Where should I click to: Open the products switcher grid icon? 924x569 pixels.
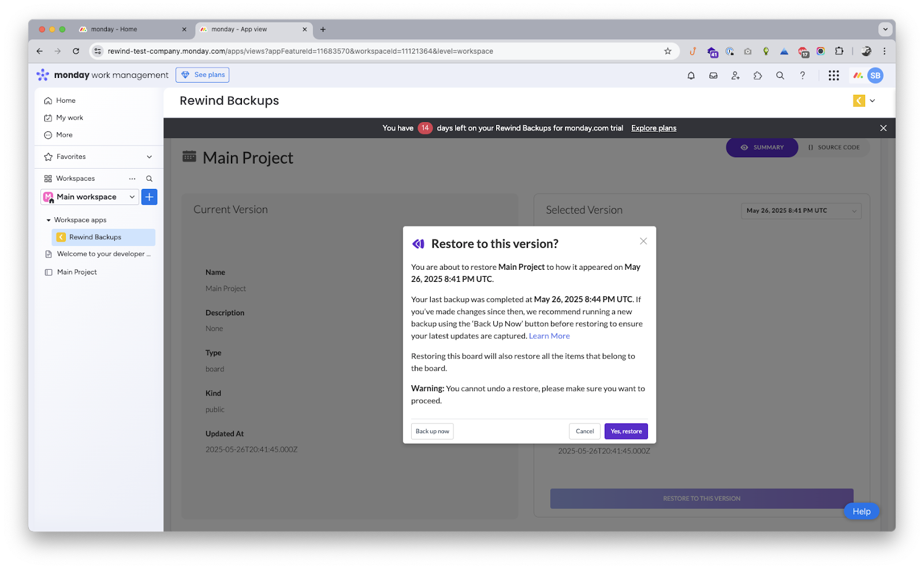point(833,75)
